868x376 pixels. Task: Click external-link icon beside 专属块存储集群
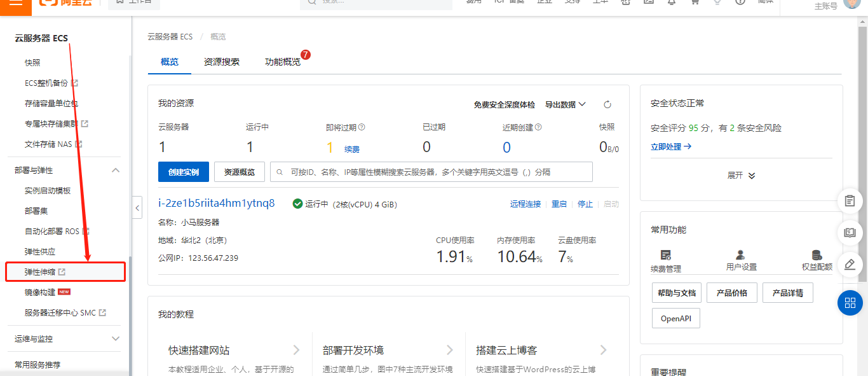[x=85, y=124]
